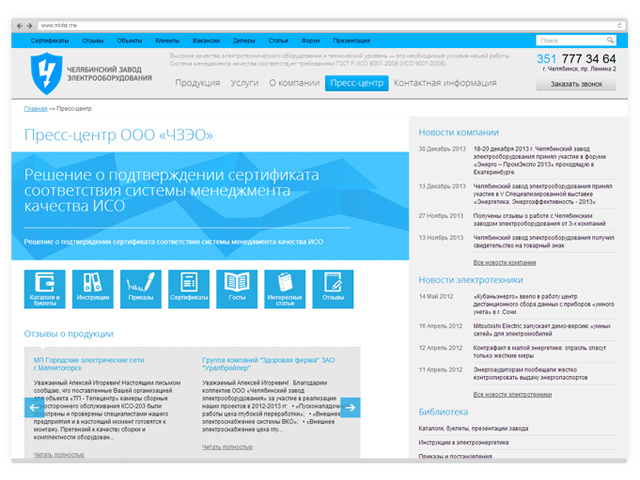
Task: Click the browser forward arrow
Action: [29, 26]
